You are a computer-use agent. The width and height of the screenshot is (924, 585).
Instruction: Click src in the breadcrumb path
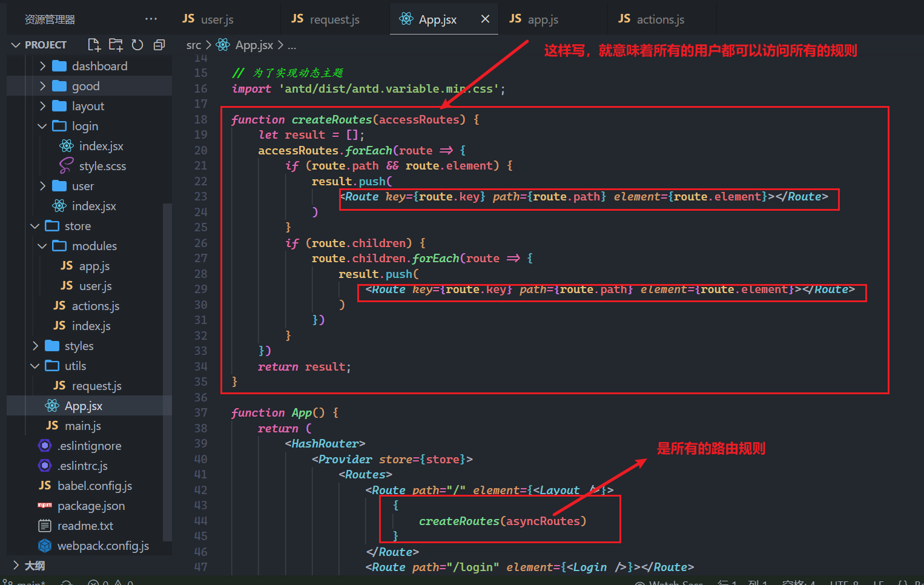[x=194, y=45]
